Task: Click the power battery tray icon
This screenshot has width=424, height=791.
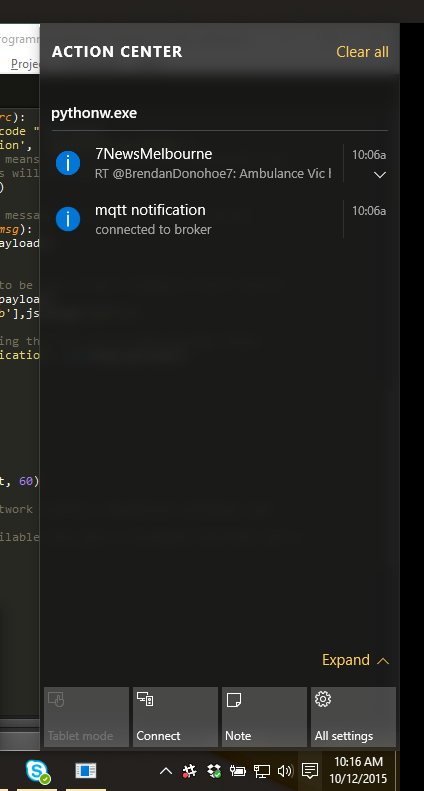Action: click(237, 771)
